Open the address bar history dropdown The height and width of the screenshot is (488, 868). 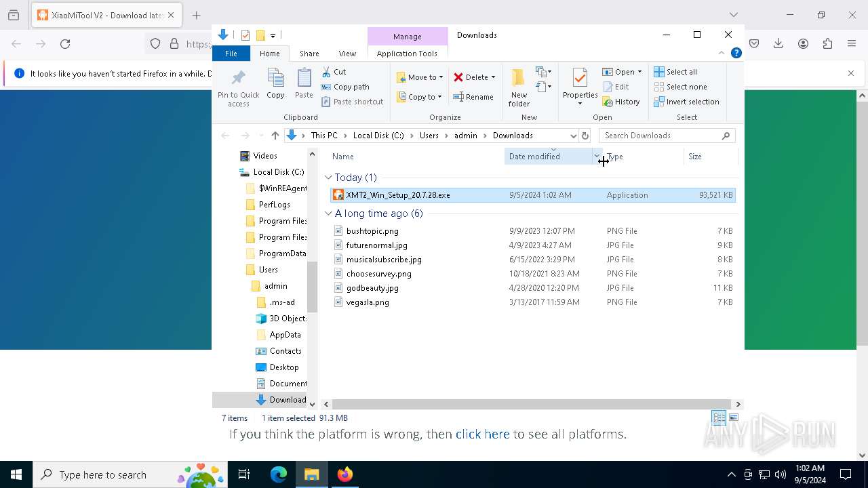(574, 136)
